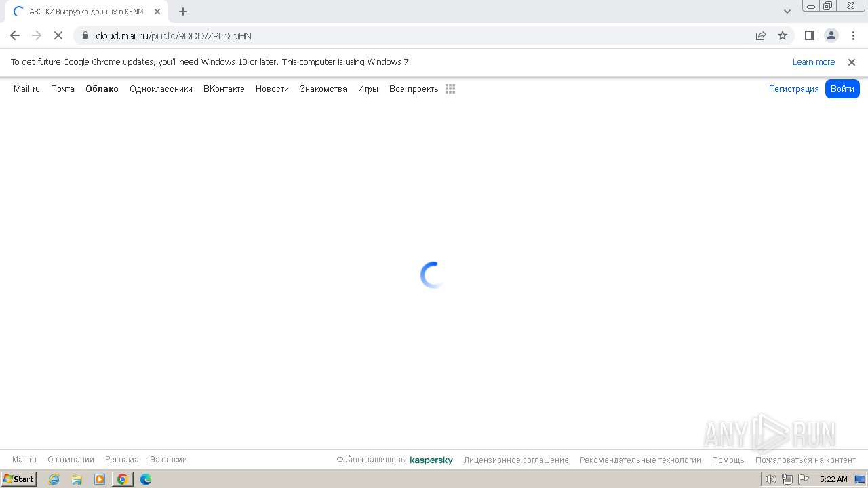Open Одноклассники link
Viewport: 868px width, 488px height.
pos(161,89)
